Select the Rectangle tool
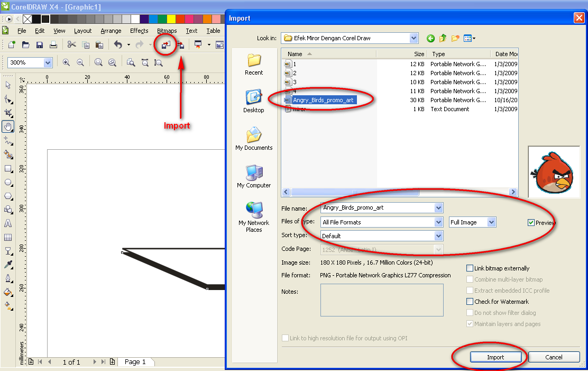 (7, 168)
